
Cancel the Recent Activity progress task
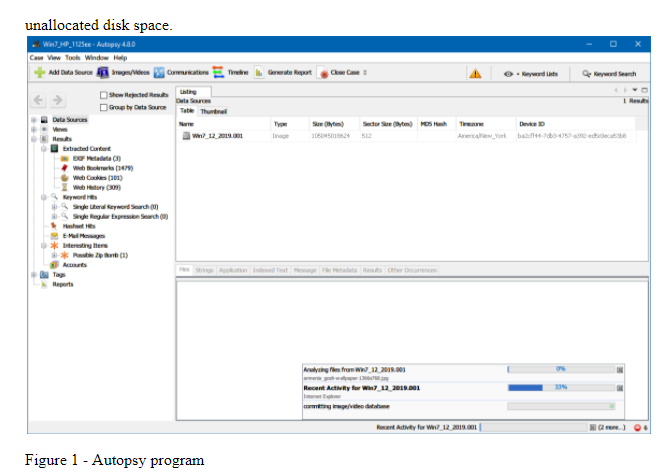(x=620, y=388)
